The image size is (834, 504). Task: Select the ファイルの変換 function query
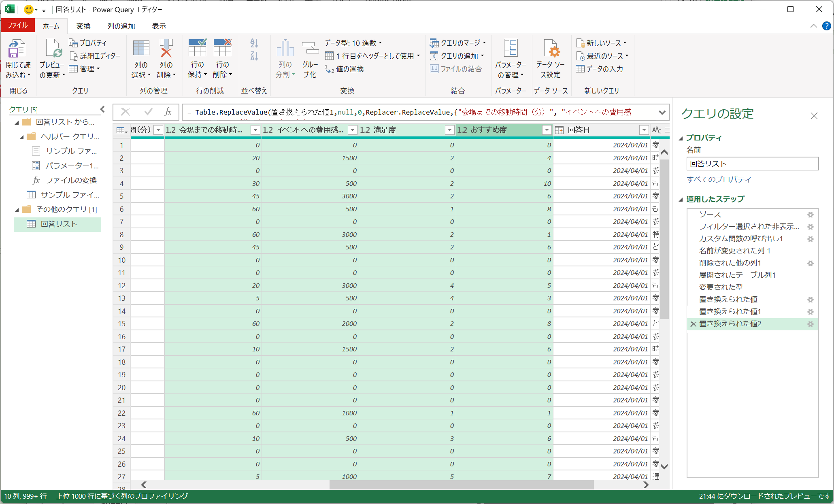coord(65,181)
